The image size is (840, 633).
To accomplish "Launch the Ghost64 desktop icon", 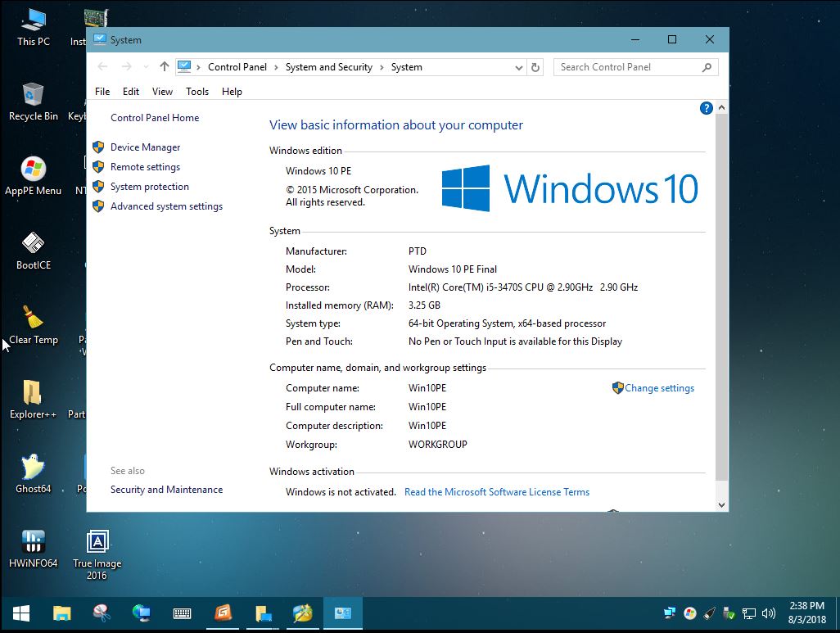I will [x=34, y=474].
